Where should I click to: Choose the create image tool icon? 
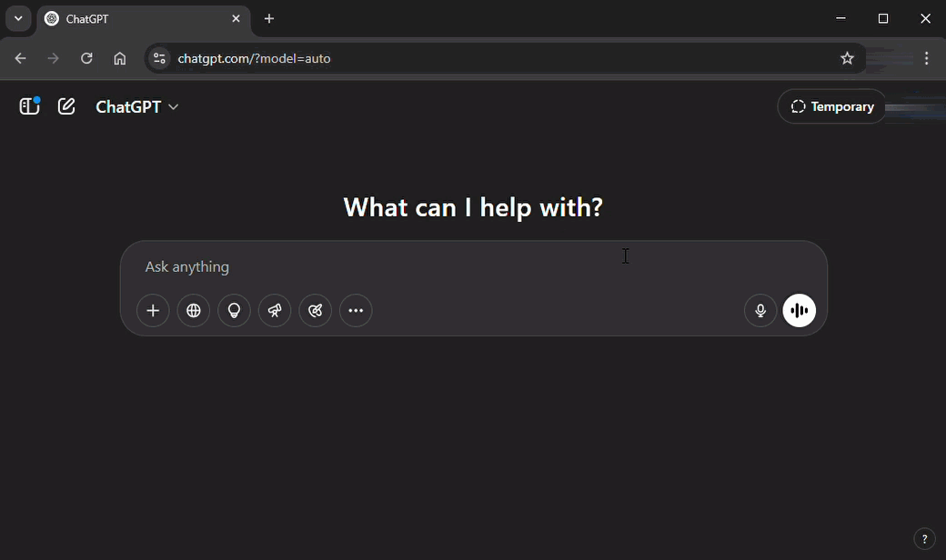click(x=316, y=310)
